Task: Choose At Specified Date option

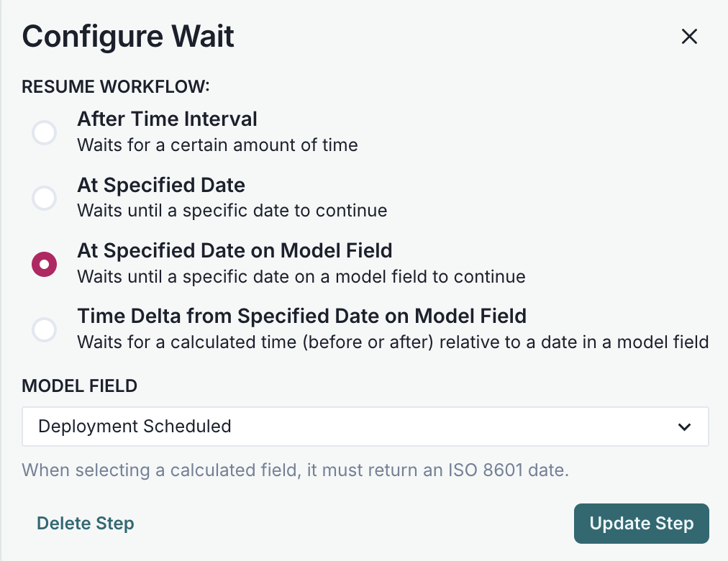Action: (x=44, y=198)
